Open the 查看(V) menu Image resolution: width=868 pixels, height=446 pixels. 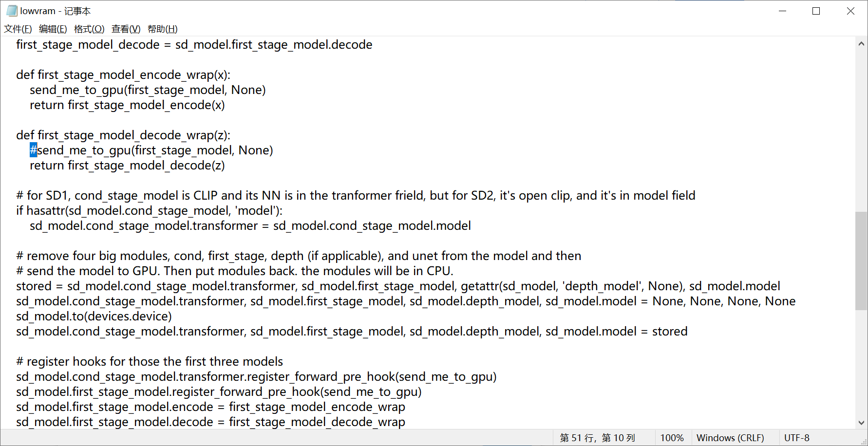click(126, 29)
